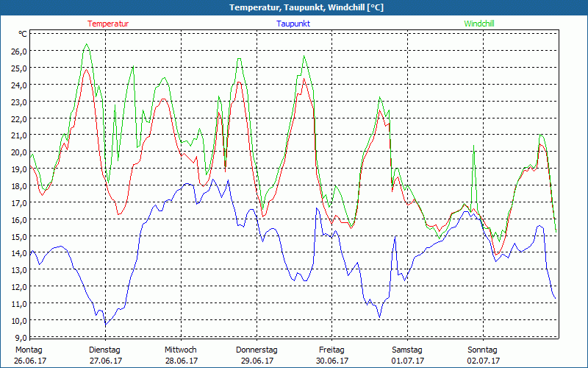Select the Montag day label
588x368 pixels.
pyautogui.click(x=29, y=350)
